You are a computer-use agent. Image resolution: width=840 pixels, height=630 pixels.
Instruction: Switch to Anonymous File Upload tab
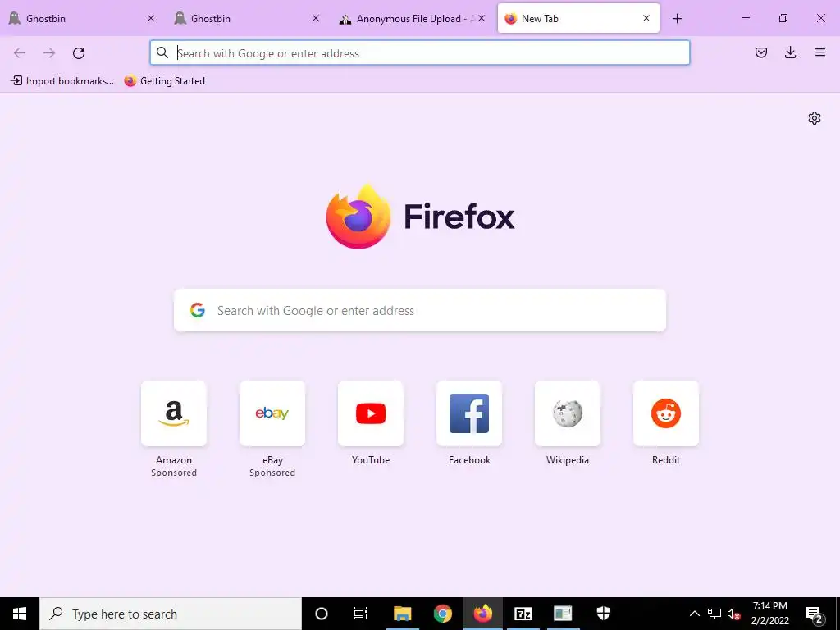(x=413, y=19)
